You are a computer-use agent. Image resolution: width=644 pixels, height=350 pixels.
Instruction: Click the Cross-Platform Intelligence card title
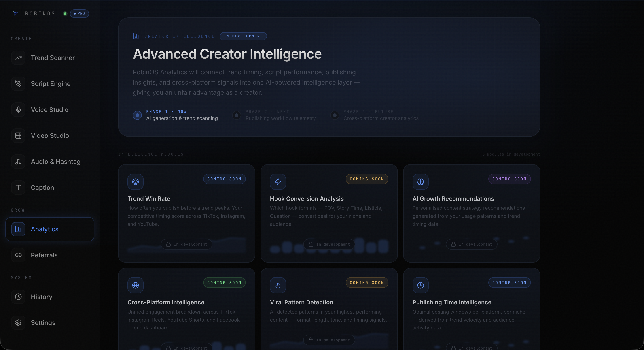click(x=166, y=302)
